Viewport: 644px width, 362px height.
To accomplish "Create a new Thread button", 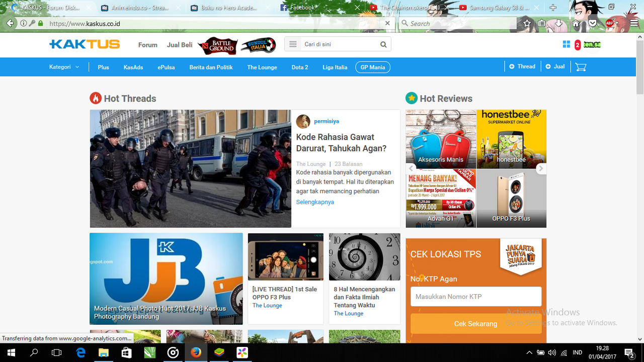I will [x=522, y=66].
